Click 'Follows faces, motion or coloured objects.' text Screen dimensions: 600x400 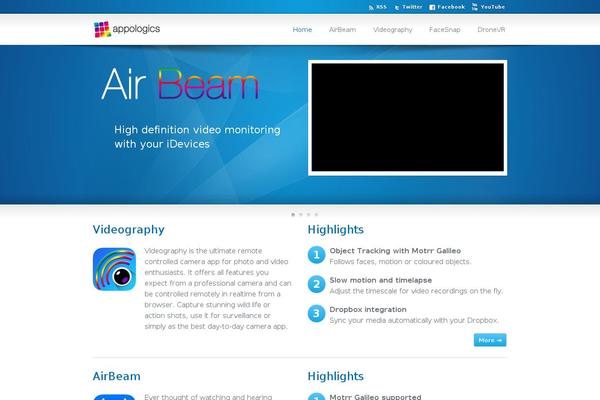coord(400,262)
